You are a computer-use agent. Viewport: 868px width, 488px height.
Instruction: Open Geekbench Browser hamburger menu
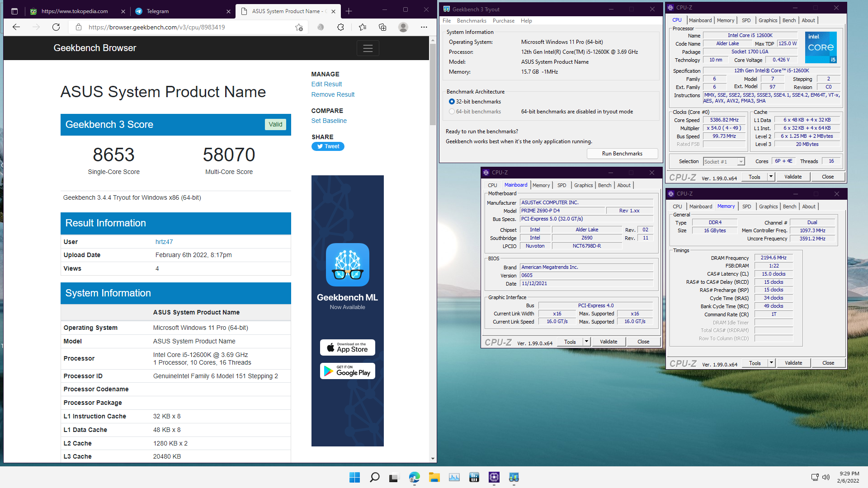pos(368,48)
